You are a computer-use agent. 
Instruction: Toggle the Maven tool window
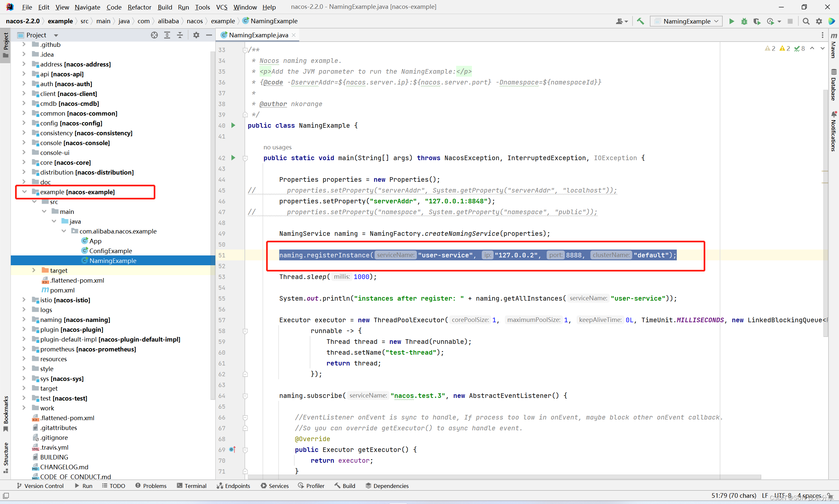833,46
